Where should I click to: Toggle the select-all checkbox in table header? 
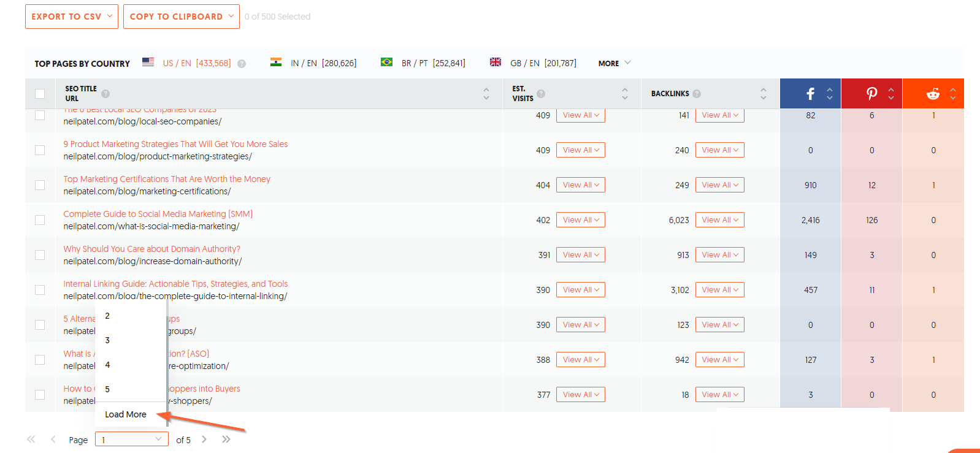click(x=40, y=94)
